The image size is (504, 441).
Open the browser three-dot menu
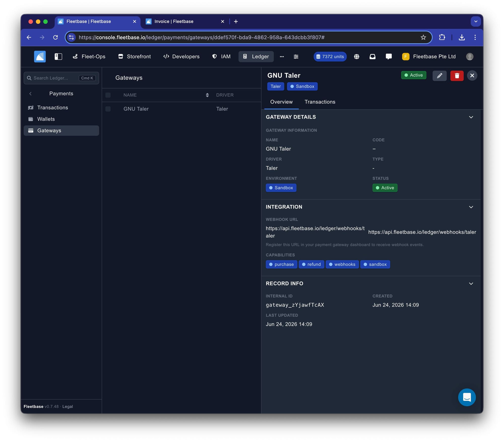click(475, 37)
